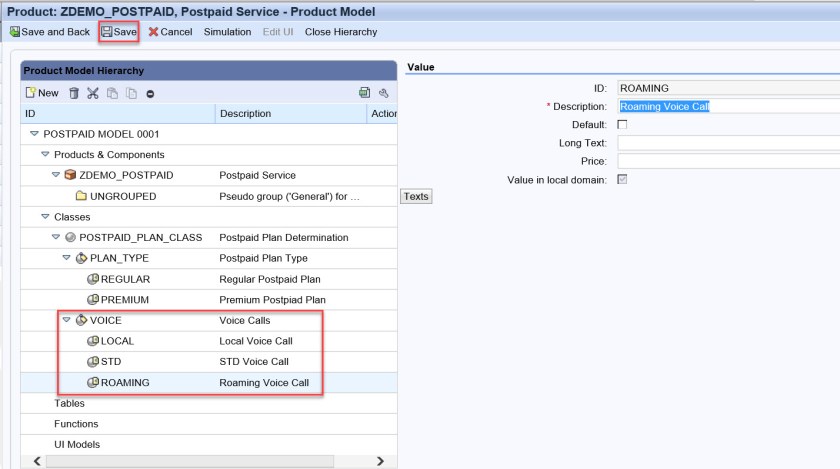Toggle the Value in local domain checkbox

(x=622, y=179)
